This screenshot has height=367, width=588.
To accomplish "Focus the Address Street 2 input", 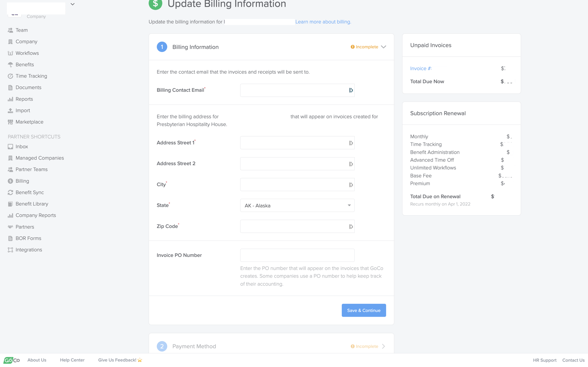I will [x=297, y=164].
